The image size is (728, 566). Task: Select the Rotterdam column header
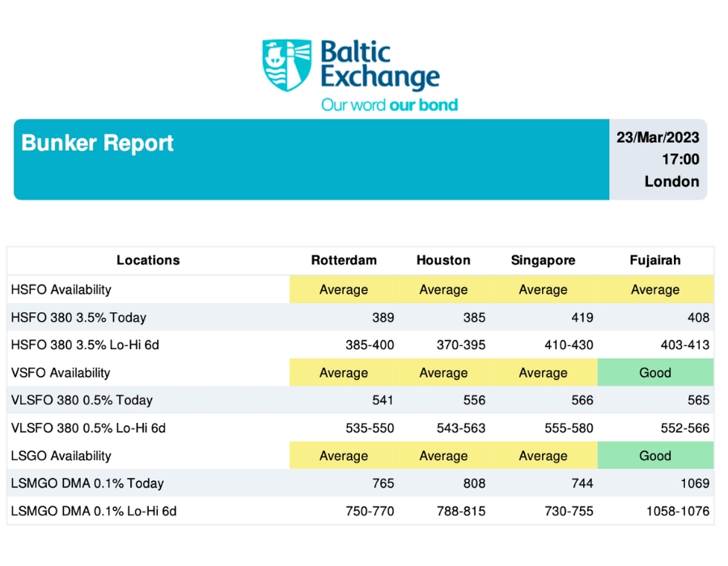click(344, 260)
